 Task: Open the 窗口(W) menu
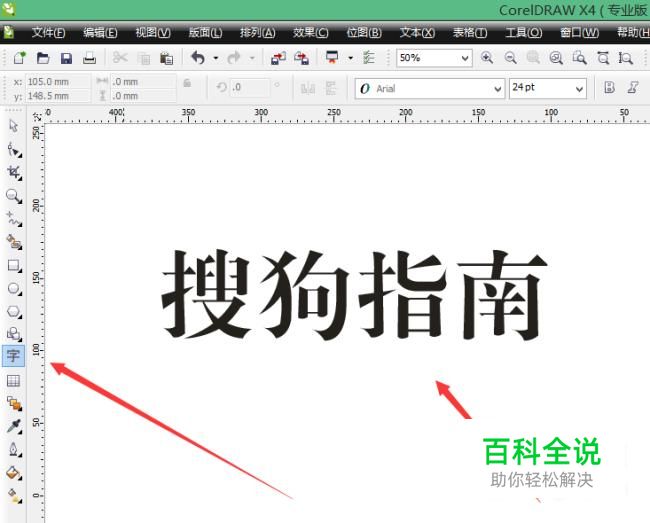579,32
